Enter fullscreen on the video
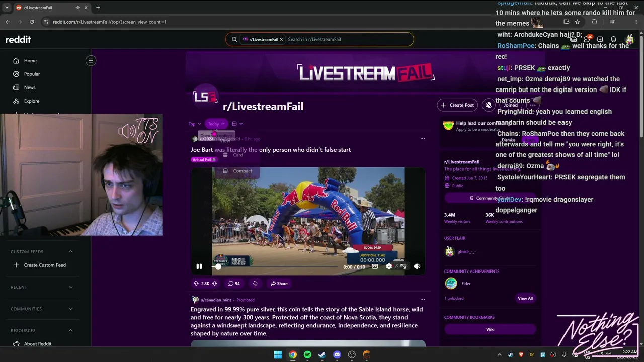This screenshot has width=644, height=362. [403, 267]
